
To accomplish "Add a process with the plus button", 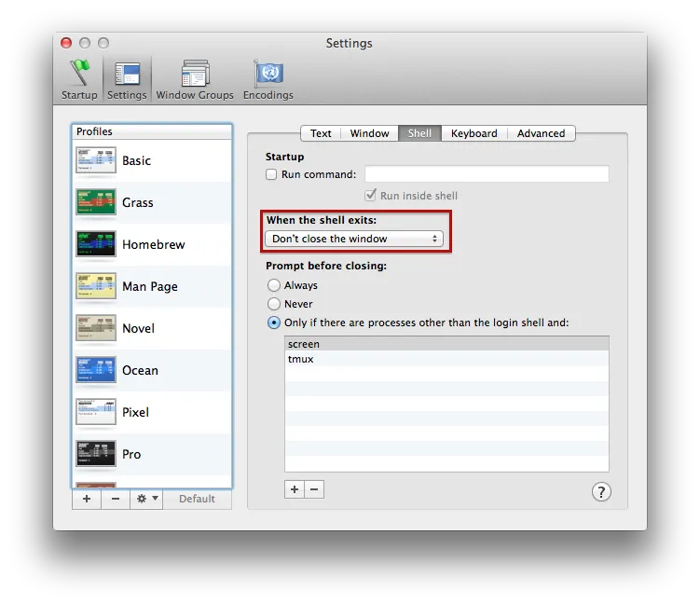I will (x=295, y=489).
